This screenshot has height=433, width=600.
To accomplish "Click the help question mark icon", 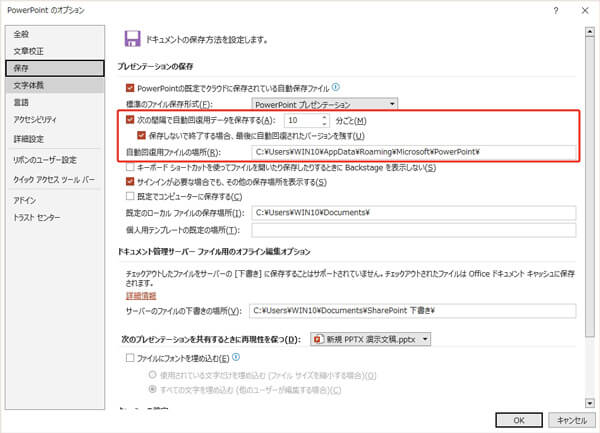I will (556, 11).
